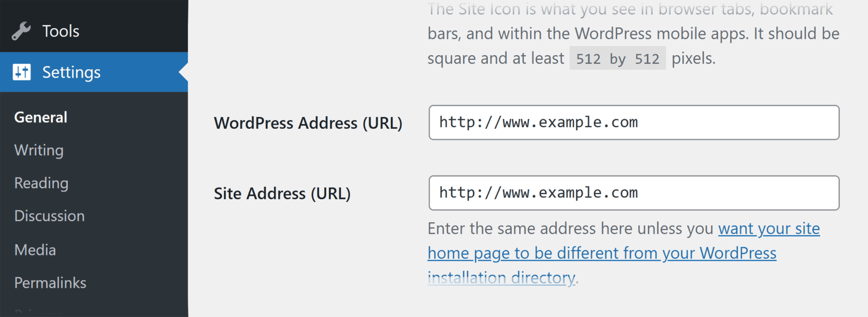Open Permalinks settings

pyautogui.click(x=50, y=283)
